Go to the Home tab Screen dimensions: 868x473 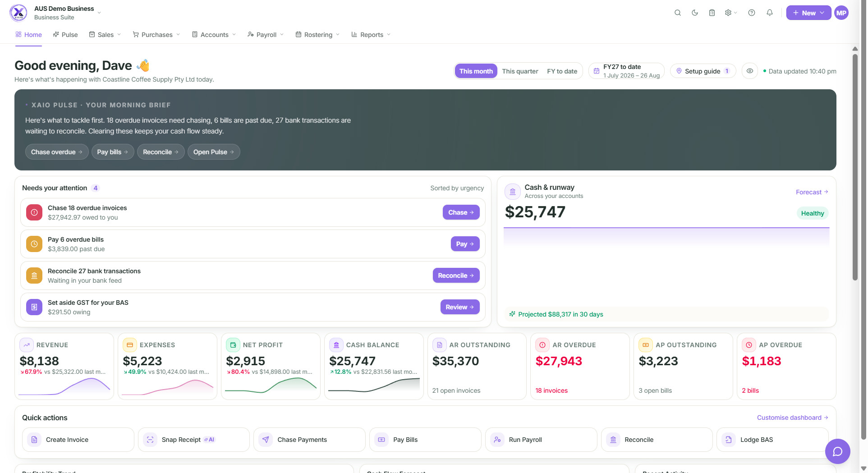coord(28,35)
